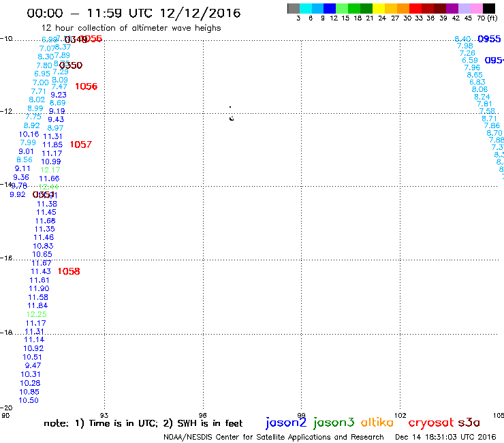Click the '8.71' value on right track
504x443 pixels.
pos(489,119)
